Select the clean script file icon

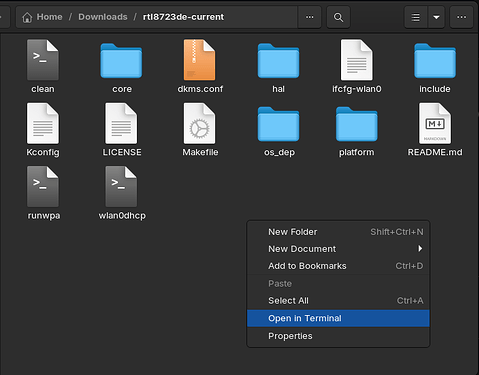pyautogui.click(x=43, y=60)
